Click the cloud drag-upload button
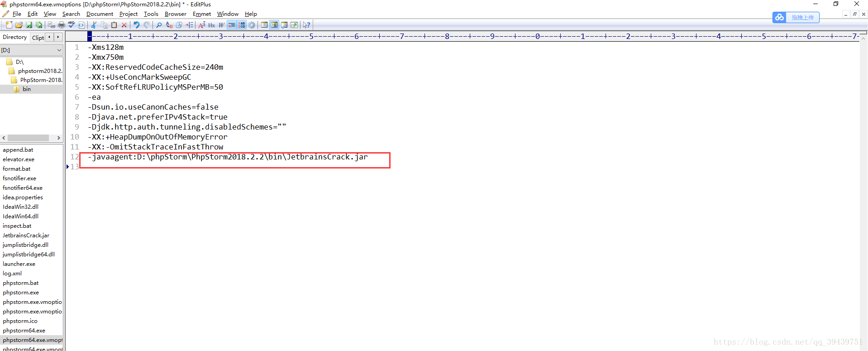 click(x=796, y=17)
